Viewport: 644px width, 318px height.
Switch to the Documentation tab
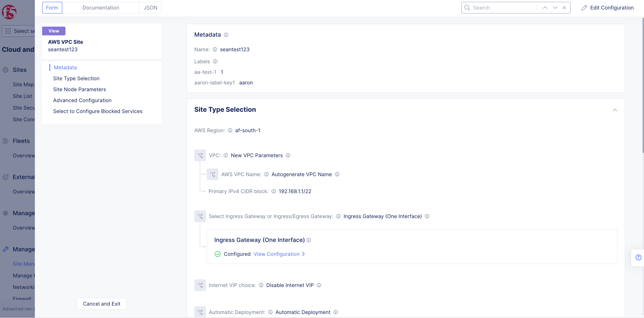point(101,8)
